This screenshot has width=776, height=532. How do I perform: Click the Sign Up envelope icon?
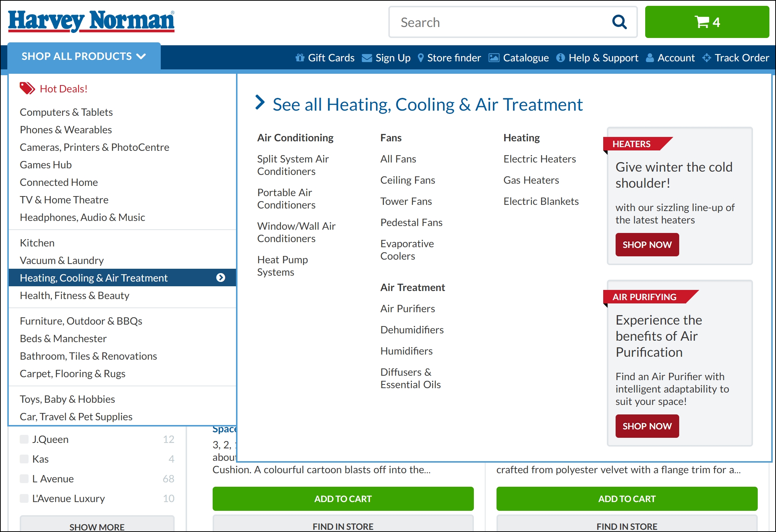tap(367, 58)
